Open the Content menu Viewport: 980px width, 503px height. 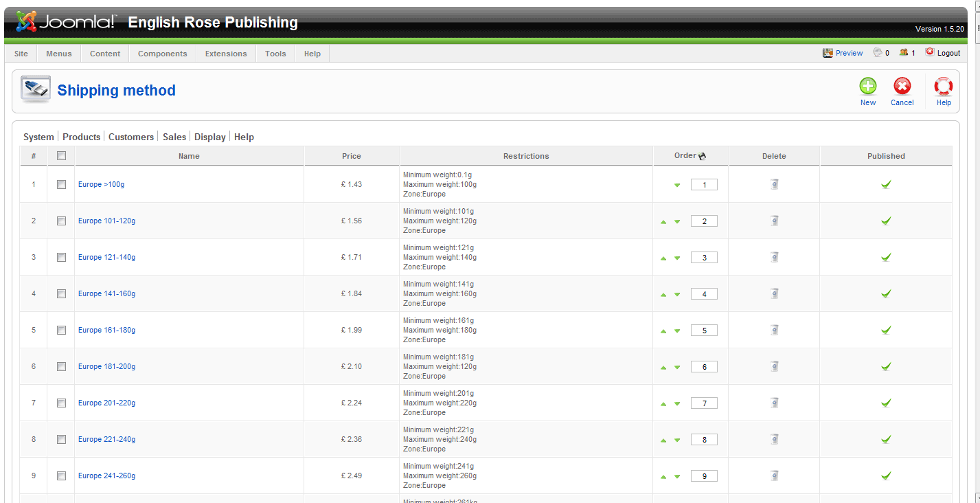105,54
